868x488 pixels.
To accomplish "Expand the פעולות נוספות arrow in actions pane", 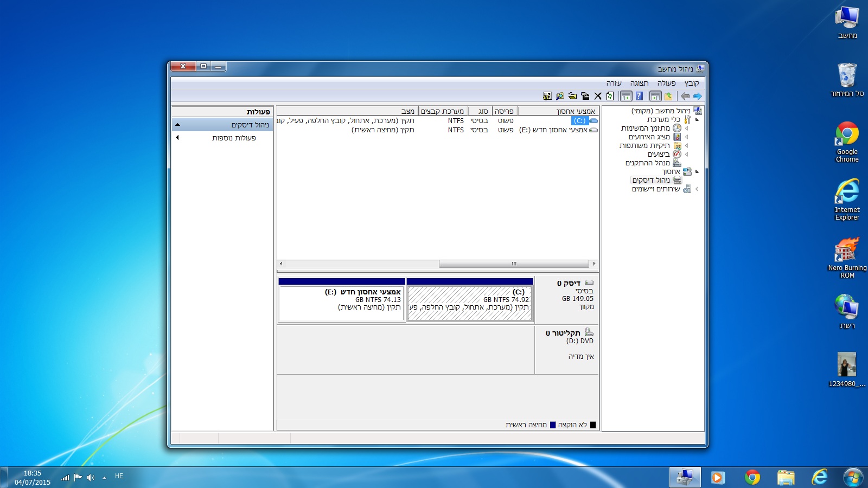I will click(177, 138).
